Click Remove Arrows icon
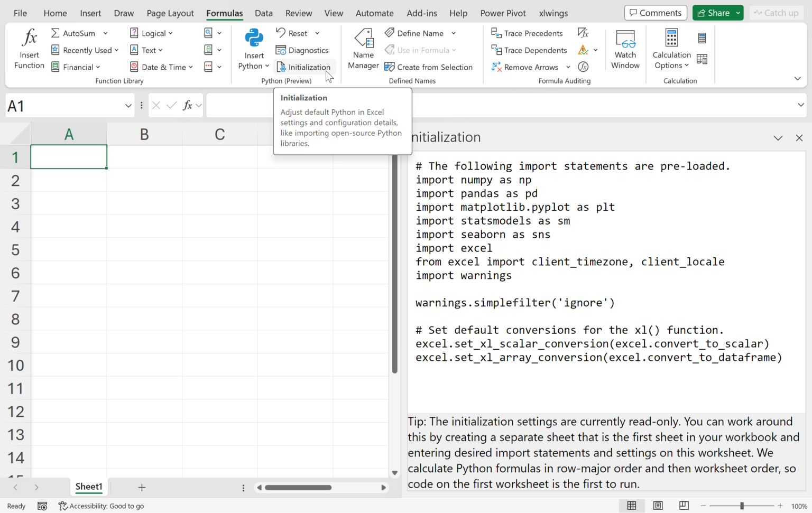This screenshot has width=812, height=513. [496, 67]
